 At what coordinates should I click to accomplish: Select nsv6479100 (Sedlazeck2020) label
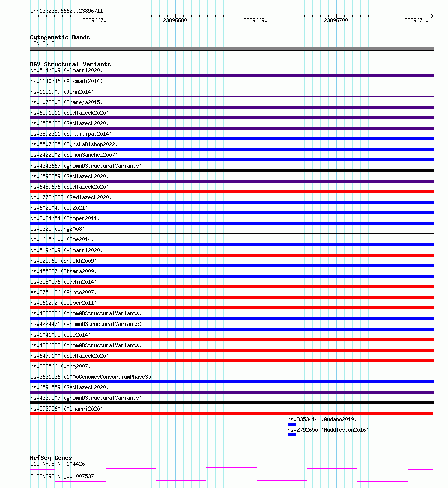[69, 356]
